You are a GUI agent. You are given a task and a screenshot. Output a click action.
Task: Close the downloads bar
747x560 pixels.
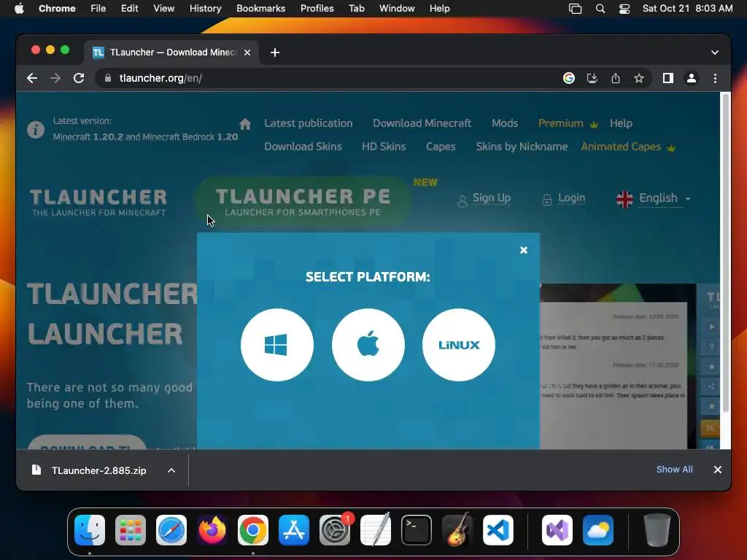coord(718,470)
